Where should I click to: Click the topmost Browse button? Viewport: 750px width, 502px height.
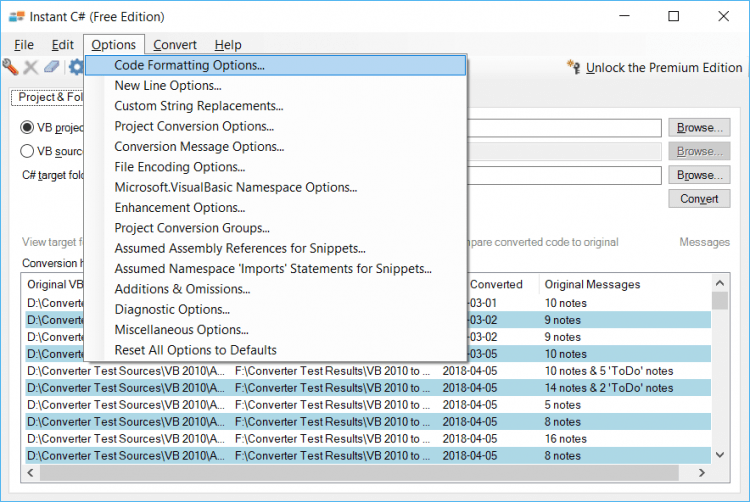point(699,128)
